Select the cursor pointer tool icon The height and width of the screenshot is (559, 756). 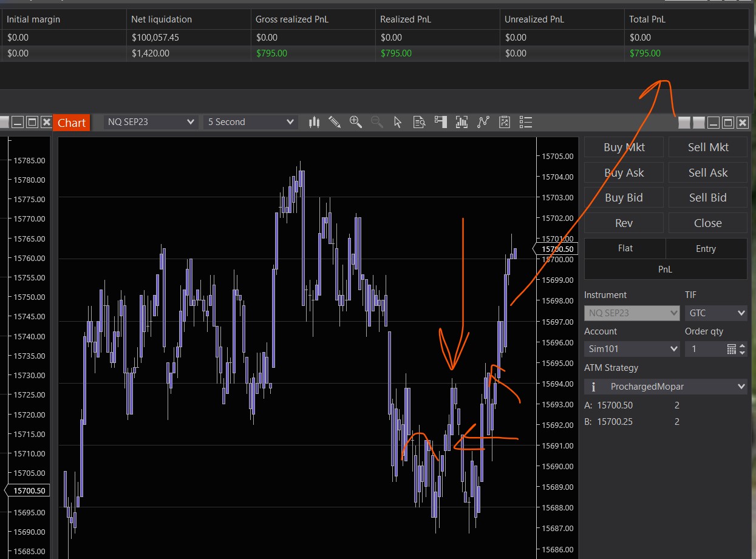[398, 122]
